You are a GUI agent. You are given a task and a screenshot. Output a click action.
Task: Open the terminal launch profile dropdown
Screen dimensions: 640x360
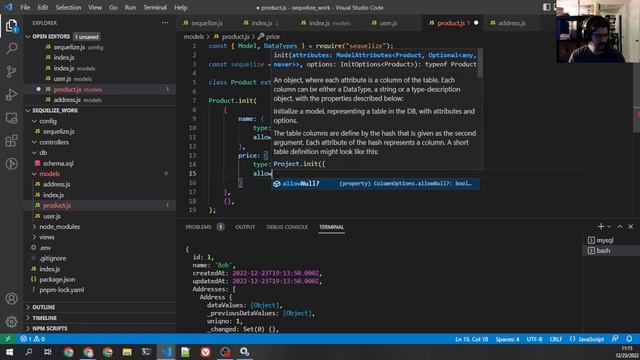pyautogui.click(x=609, y=227)
